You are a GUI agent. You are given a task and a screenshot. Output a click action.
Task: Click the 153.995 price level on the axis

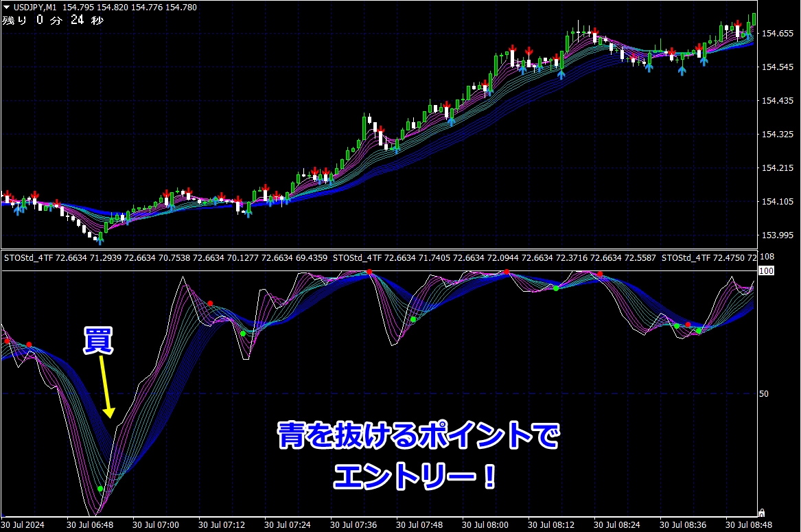(x=777, y=235)
